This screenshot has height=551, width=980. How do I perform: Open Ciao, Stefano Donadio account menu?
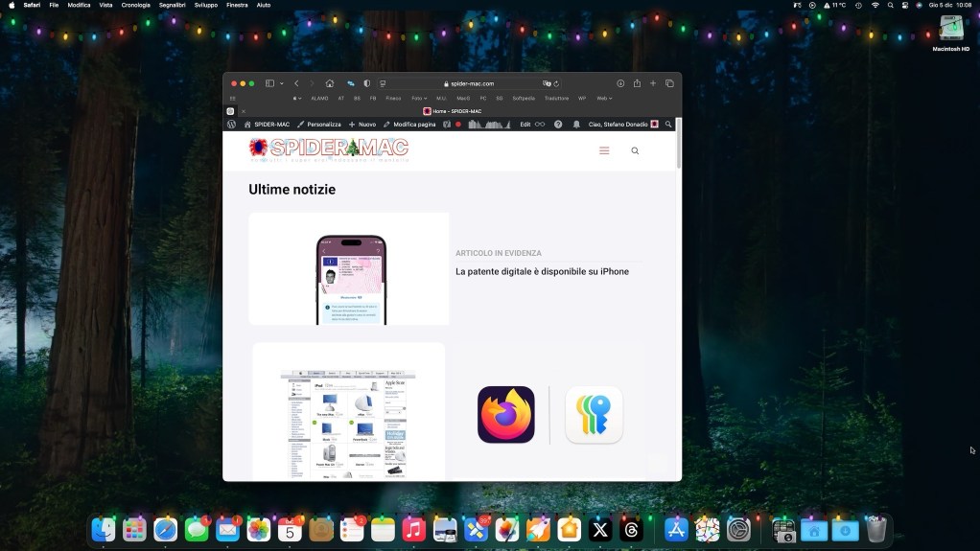pos(623,125)
